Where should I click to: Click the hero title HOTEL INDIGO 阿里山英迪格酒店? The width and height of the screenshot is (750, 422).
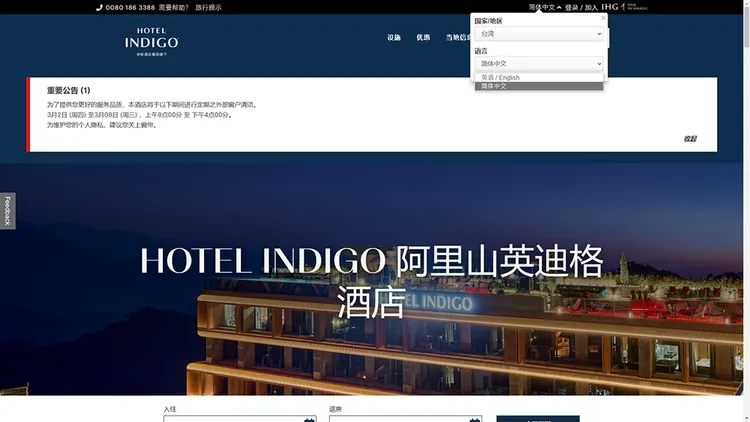pos(372,281)
